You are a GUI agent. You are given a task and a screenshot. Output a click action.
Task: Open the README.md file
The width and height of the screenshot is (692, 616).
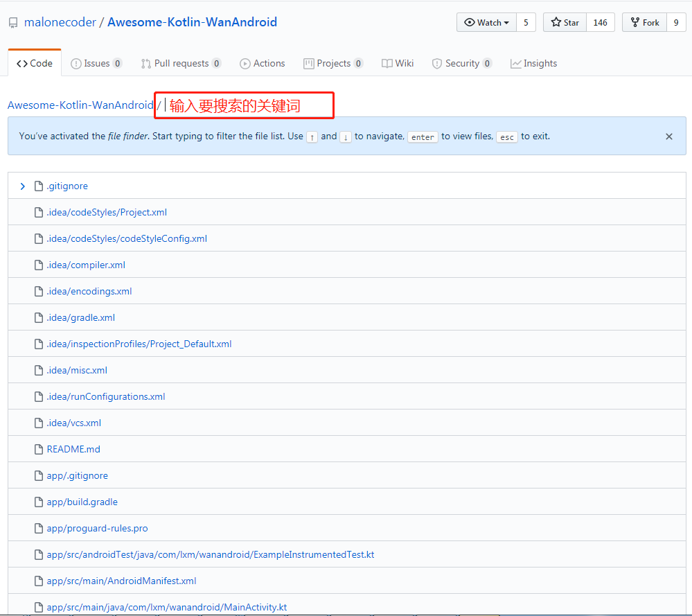(x=73, y=449)
